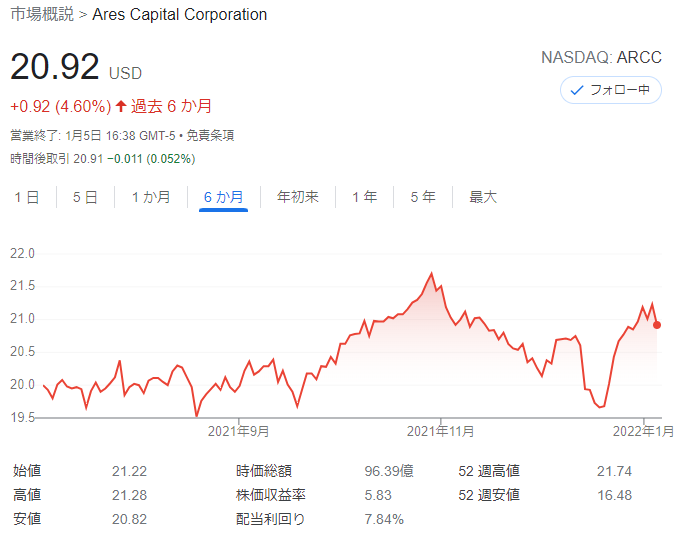Click the NASDAQ: ARCC ticker label
The image size is (688, 546).
tap(601, 57)
